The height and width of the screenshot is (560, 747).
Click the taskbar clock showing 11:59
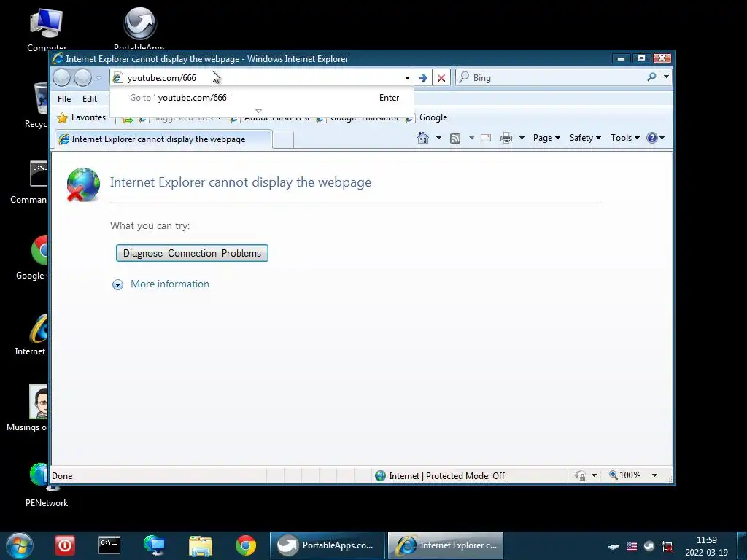click(x=706, y=546)
